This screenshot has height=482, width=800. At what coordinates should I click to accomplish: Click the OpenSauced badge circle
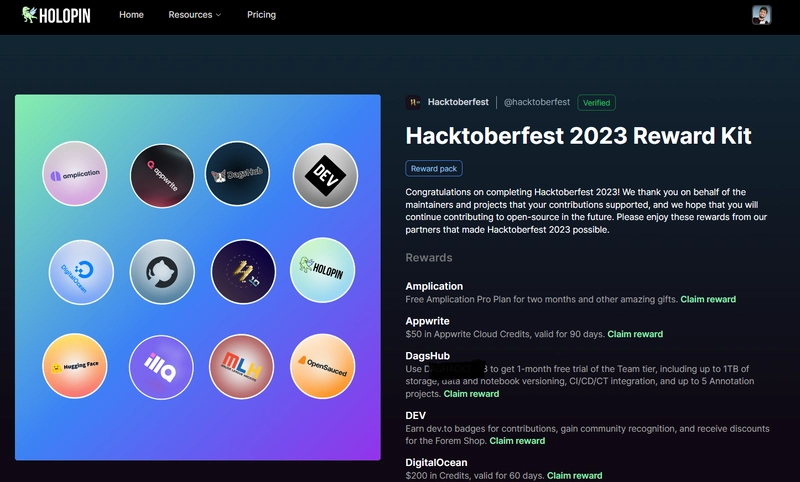click(322, 366)
